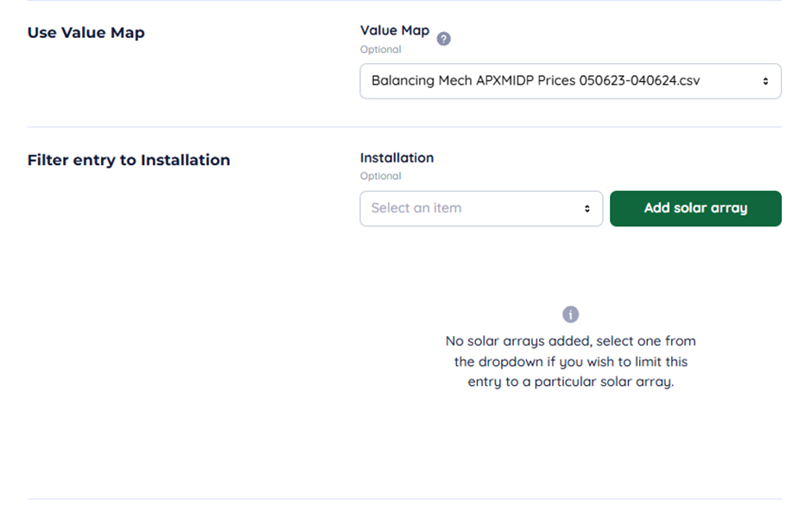This screenshot has width=812, height=507.
Task: Click the 'Filter entry to Installation' heading
Action: click(x=129, y=160)
